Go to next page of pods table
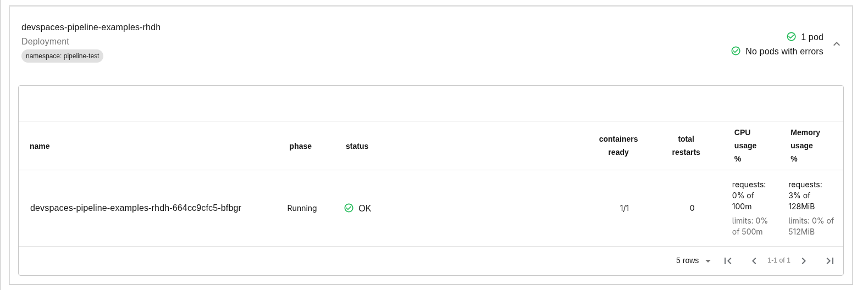The height and width of the screenshot is (290, 868). pos(804,261)
